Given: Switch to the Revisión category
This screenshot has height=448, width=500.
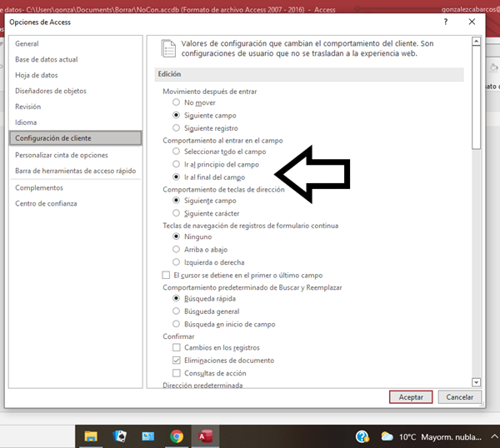Looking at the screenshot, I should coord(76,107).
